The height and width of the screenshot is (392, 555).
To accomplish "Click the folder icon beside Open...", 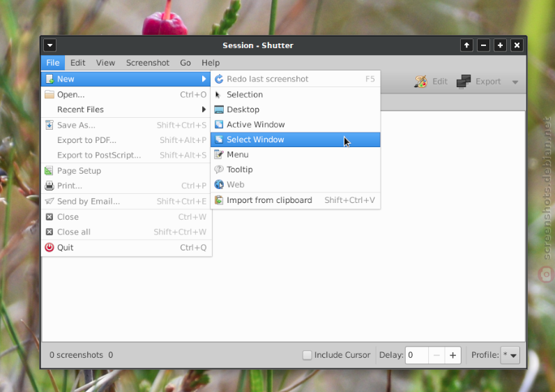I will click(50, 95).
